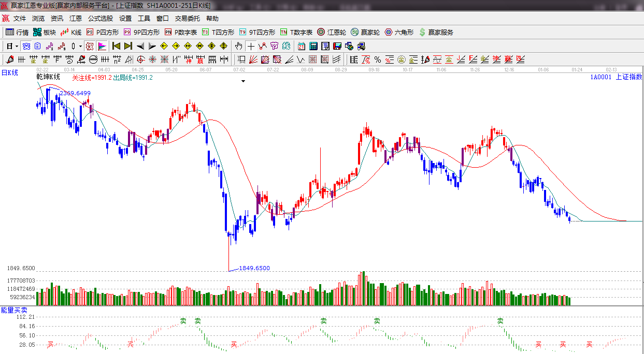Click the small black triangle above the chart
Image resolution: width=644 pixels, height=354 pixels.
(243, 81)
